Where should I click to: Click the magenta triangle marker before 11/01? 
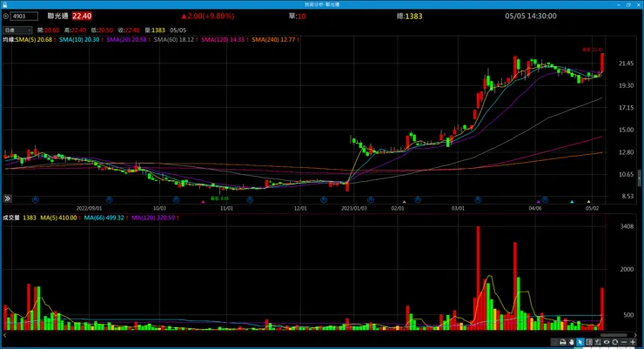(x=203, y=202)
